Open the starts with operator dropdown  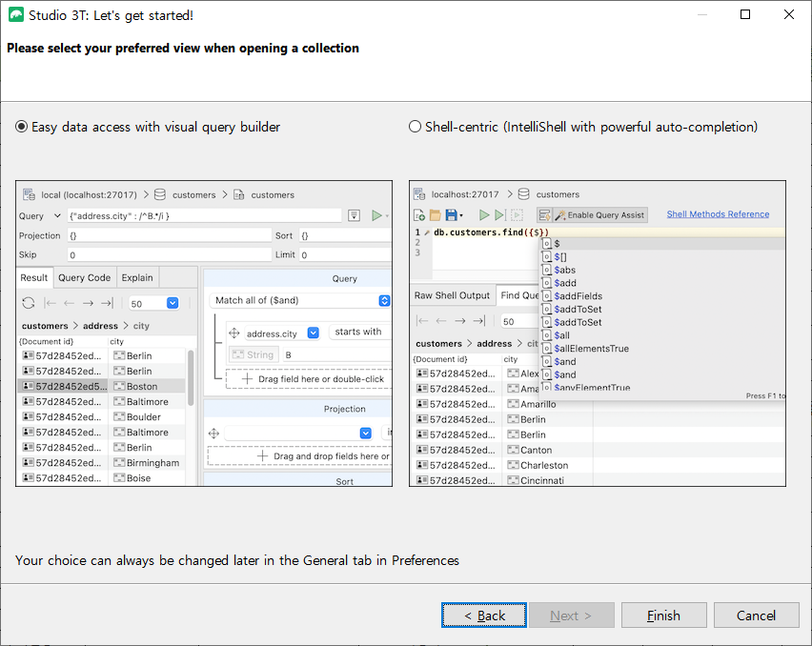(x=360, y=332)
